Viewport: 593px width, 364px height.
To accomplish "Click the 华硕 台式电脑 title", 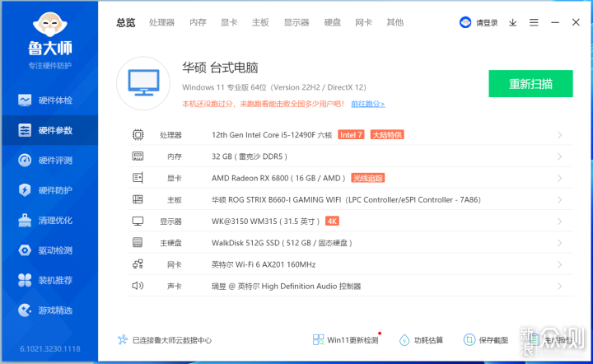I will [220, 68].
